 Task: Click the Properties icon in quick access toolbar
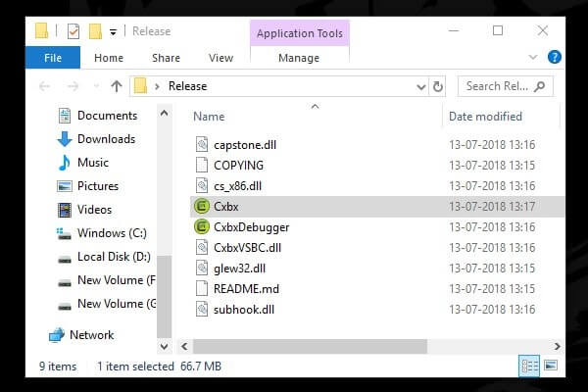[73, 31]
